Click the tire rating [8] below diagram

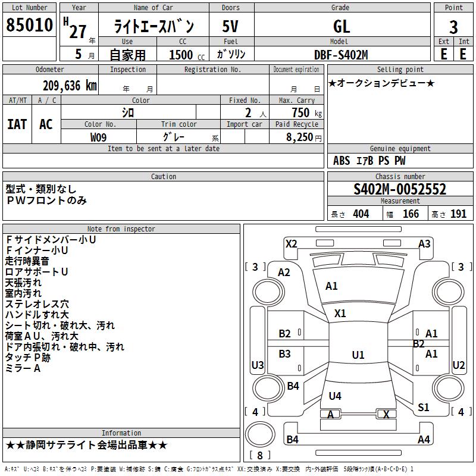[260, 455]
